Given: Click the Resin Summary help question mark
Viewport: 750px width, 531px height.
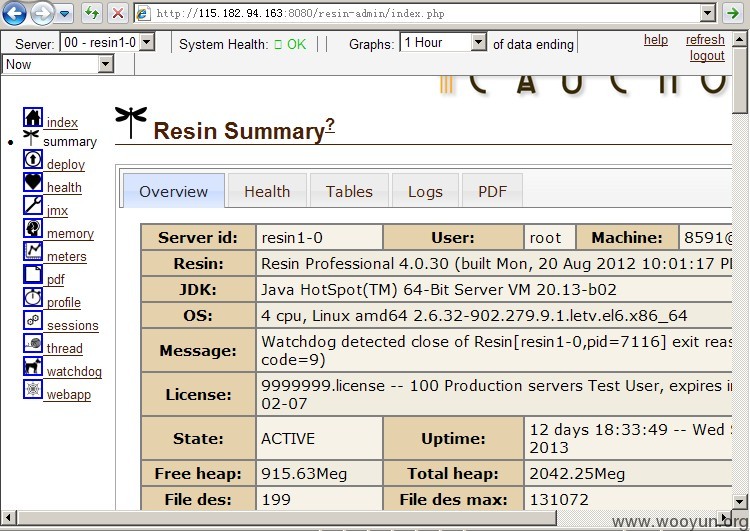Looking at the screenshot, I should point(330,126).
